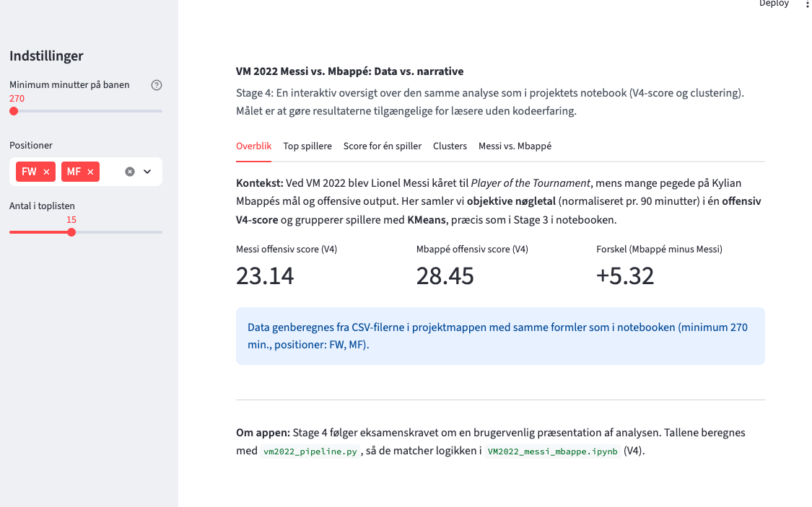This screenshot has height=507, width=812.
Task: Click the Positioner label
Action: [31, 146]
